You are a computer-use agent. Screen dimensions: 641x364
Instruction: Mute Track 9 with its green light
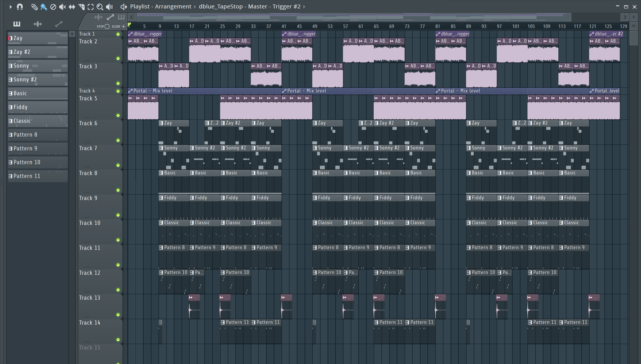click(x=118, y=215)
